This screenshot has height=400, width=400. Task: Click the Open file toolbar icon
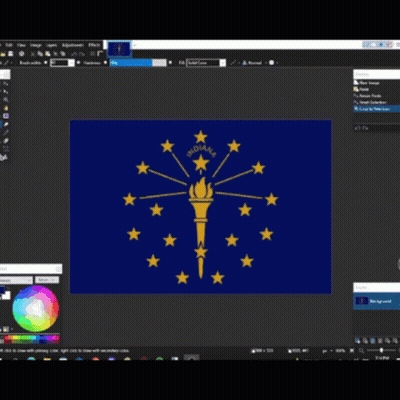3,54
